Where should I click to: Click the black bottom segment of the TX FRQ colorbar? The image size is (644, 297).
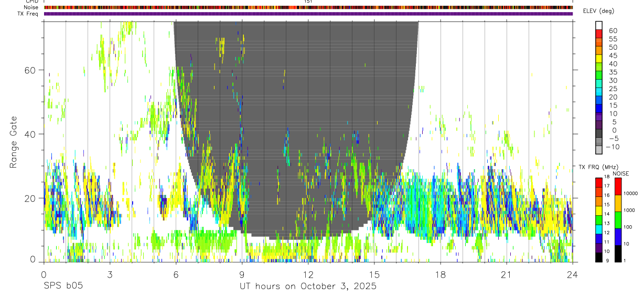pyautogui.click(x=598, y=257)
